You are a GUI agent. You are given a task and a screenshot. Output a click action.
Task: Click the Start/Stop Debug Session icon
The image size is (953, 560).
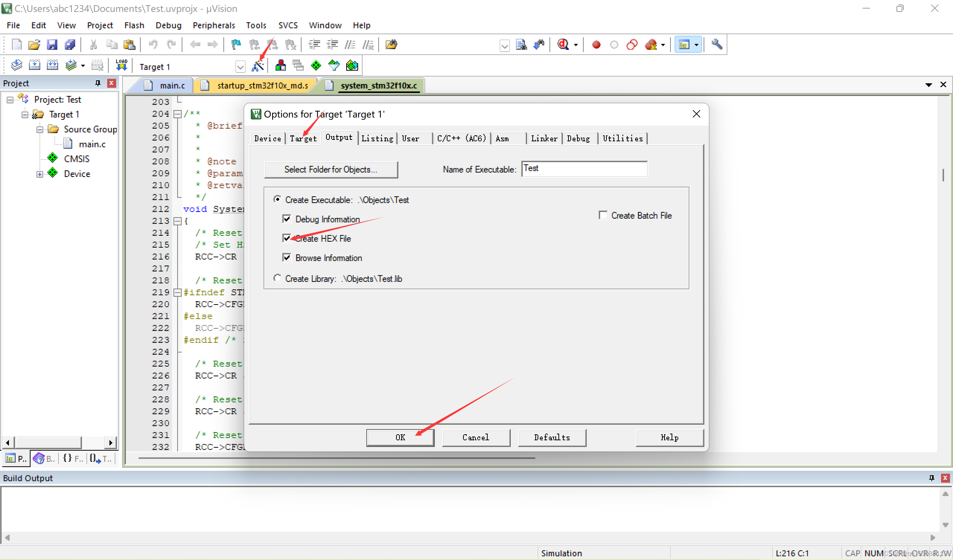(564, 45)
